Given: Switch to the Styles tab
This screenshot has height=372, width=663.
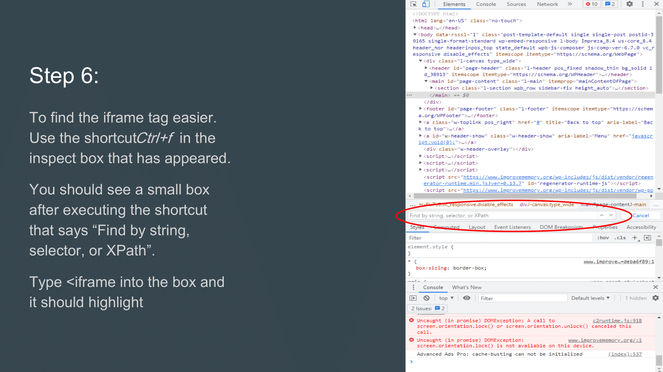Looking at the screenshot, I should tap(417, 227).
